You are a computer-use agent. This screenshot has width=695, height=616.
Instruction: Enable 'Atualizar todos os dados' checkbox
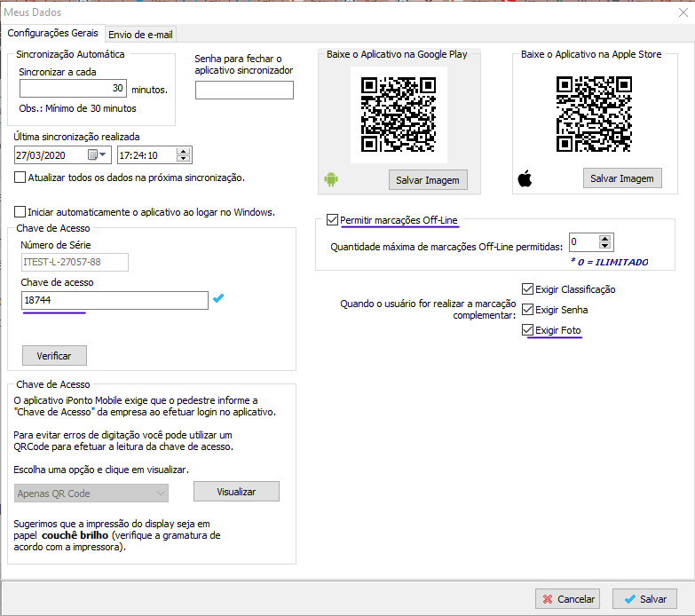(20, 178)
